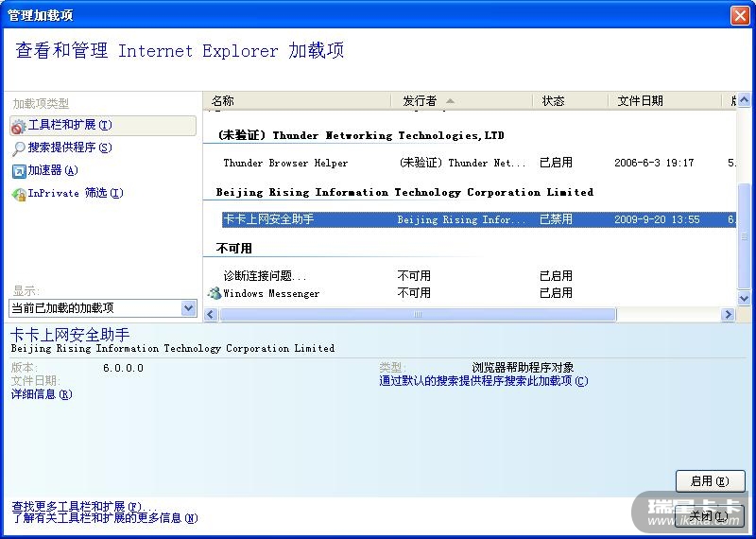Click the 2009-9-20 13:55 file date cell
The image size is (756, 539).
tap(657, 219)
